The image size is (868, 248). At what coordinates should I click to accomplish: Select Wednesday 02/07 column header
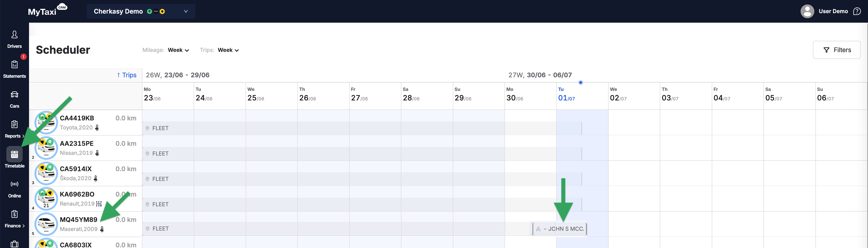pyautogui.click(x=634, y=96)
